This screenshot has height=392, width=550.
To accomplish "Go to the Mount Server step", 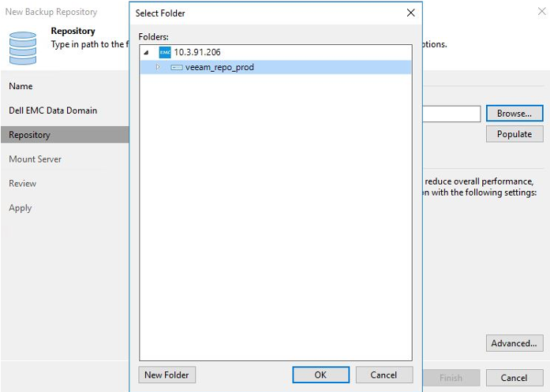I will (x=35, y=159).
